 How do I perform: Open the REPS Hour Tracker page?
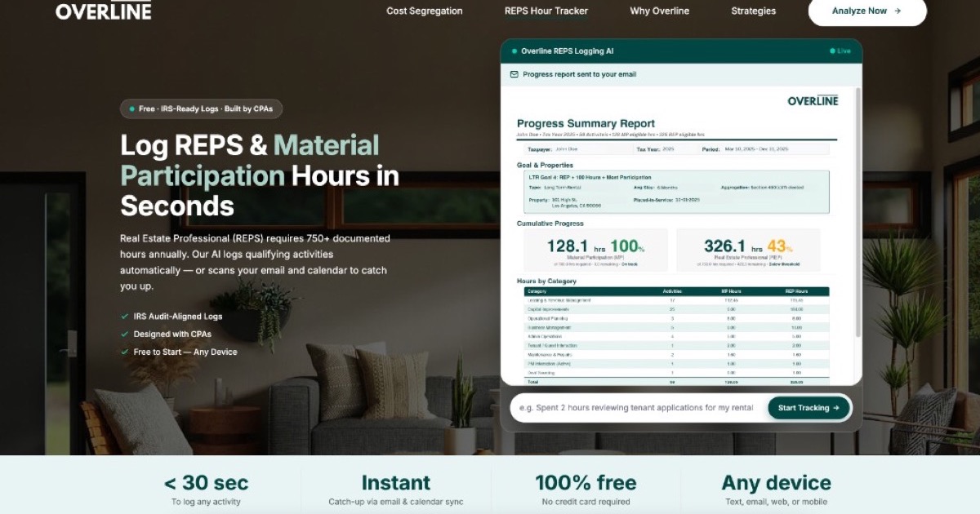click(x=546, y=11)
